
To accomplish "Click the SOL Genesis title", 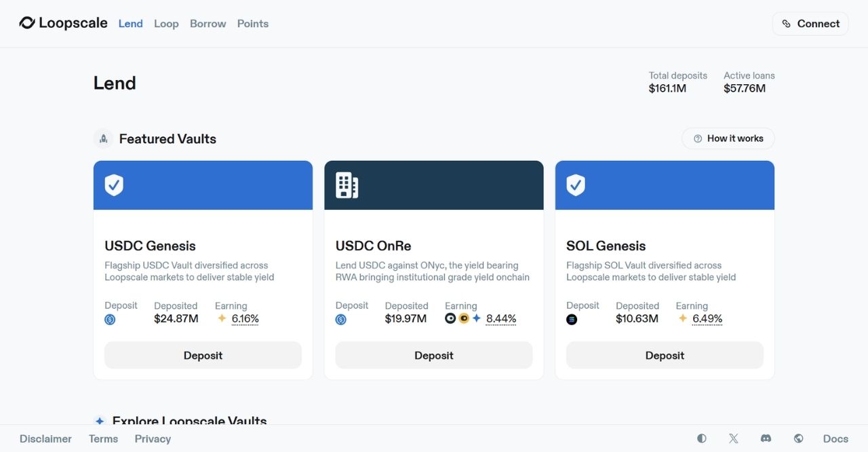I will (x=606, y=246).
